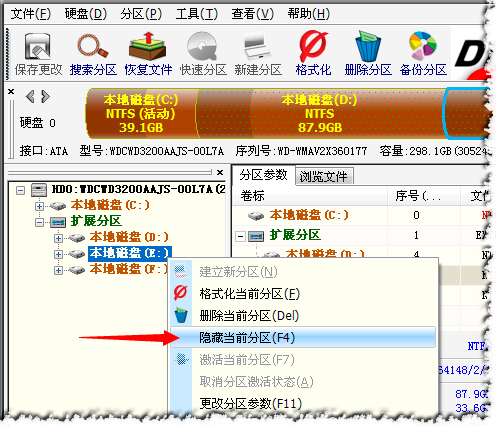The height and width of the screenshot is (427, 496).
Task: Switch to the 浏览文件 tab
Action: point(324,176)
